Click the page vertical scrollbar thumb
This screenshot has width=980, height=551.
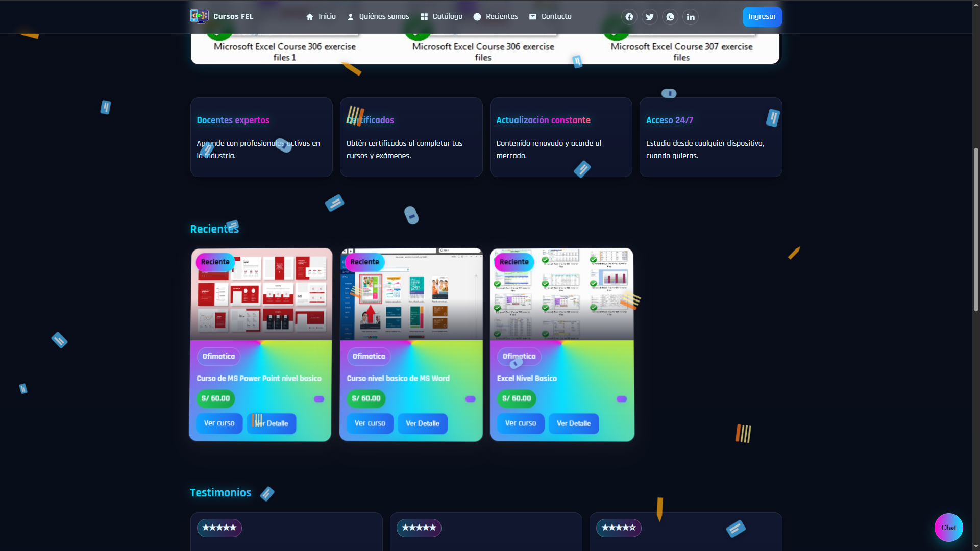point(976,230)
